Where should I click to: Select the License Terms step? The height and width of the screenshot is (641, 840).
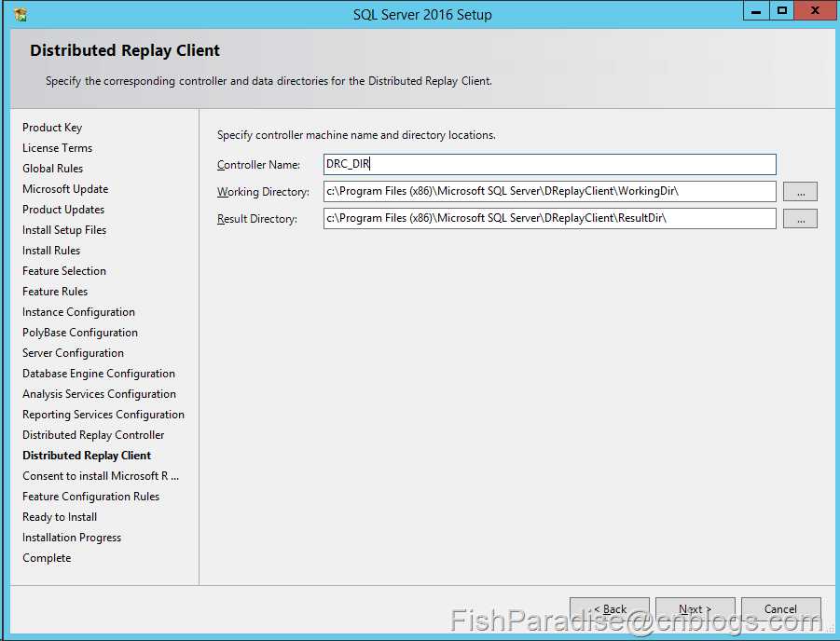[57, 148]
